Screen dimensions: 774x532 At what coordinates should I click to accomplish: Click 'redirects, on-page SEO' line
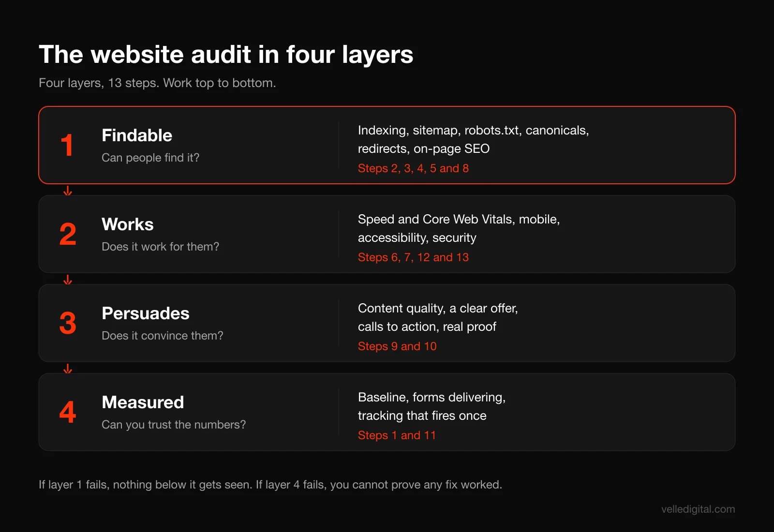click(x=424, y=149)
